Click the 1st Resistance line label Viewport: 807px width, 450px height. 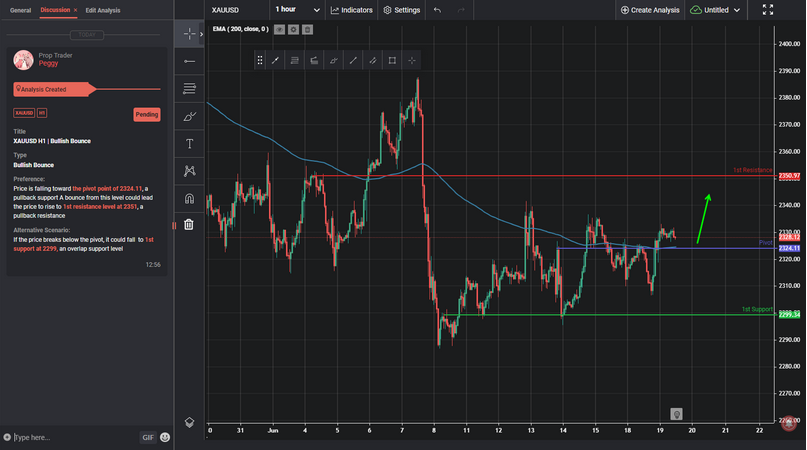pos(752,170)
